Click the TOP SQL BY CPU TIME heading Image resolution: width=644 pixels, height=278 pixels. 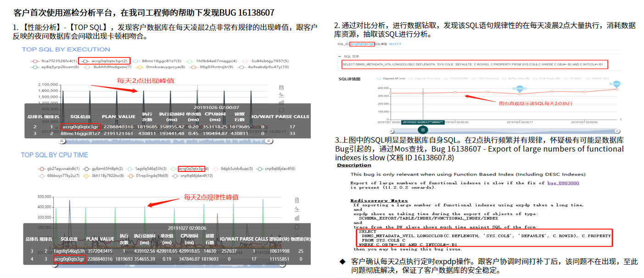[55, 155]
